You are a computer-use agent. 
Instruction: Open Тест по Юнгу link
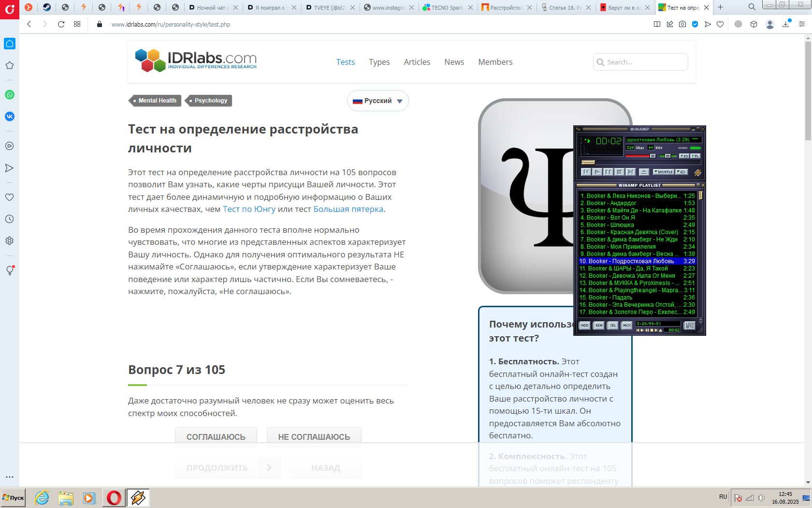pos(249,209)
